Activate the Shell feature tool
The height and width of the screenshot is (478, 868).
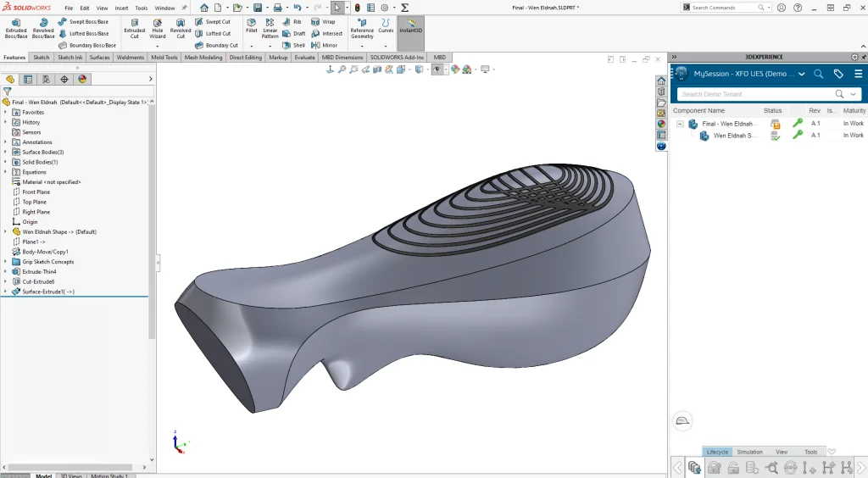293,45
